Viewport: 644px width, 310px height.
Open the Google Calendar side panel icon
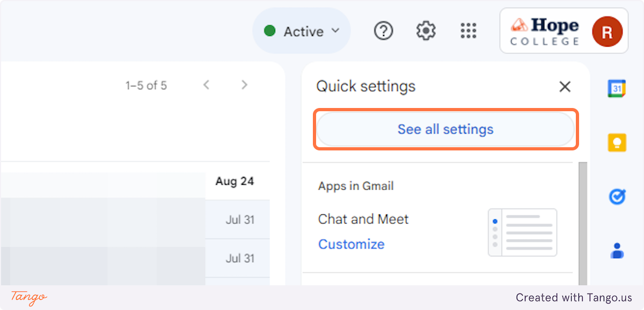[617, 88]
